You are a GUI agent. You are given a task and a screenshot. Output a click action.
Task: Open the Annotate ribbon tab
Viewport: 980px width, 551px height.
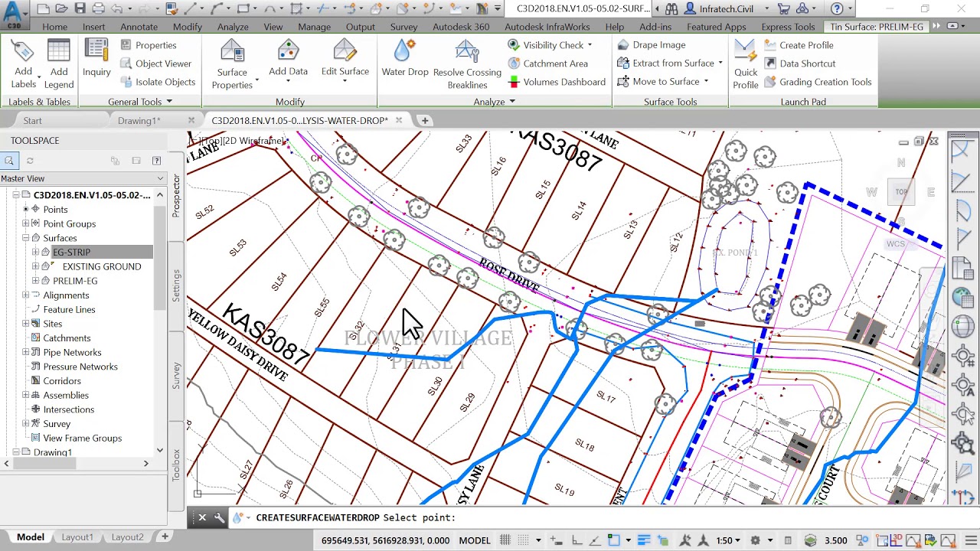coord(139,27)
